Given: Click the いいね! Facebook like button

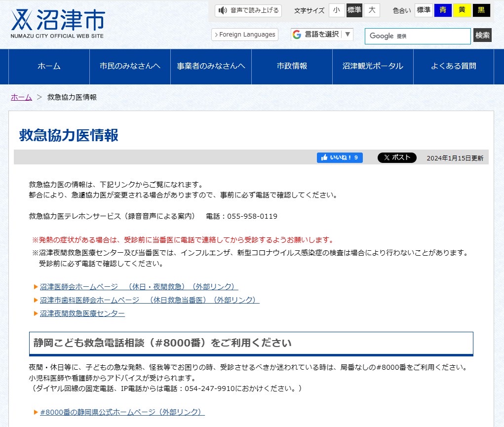Looking at the screenshot, I should coord(340,157).
